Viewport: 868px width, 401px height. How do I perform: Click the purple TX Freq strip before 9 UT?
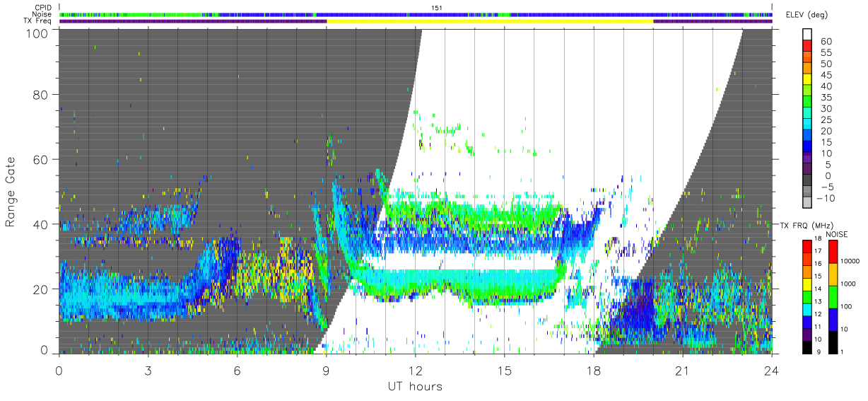point(193,21)
